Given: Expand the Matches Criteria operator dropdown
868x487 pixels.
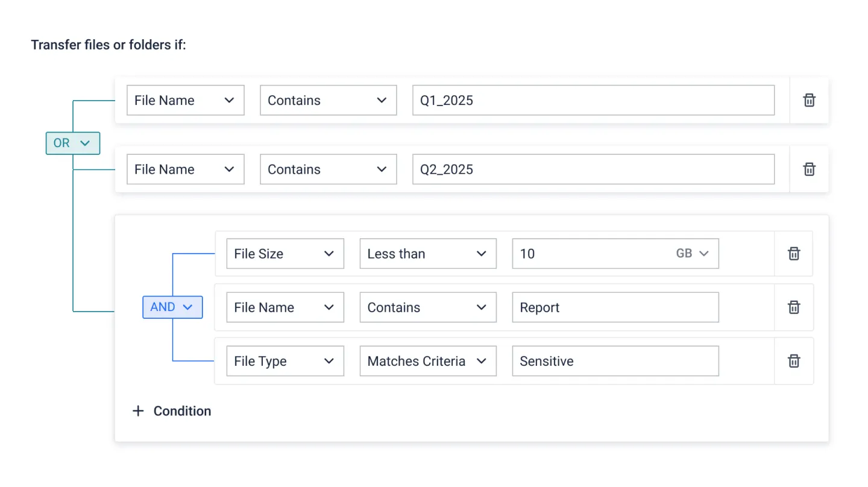Looking at the screenshot, I should pyautogui.click(x=427, y=361).
